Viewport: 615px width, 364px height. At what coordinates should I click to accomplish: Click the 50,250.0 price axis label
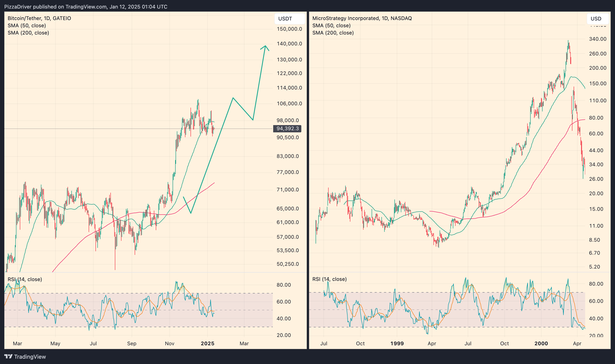coord(288,264)
